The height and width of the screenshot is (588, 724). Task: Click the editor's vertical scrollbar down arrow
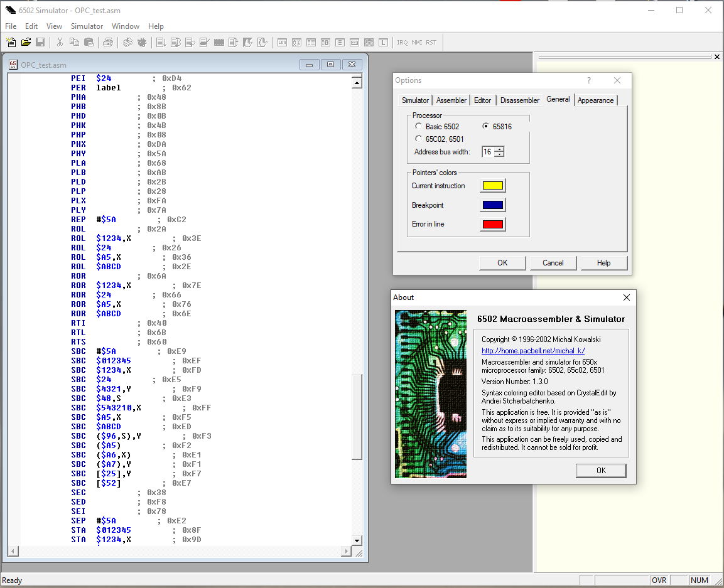[357, 540]
